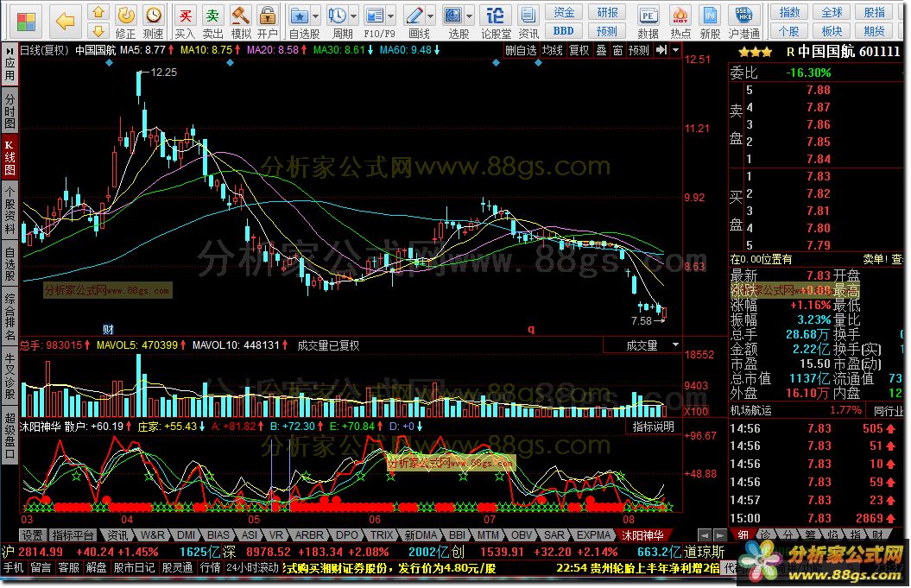Click the 修正 toolbar icon
Viewport: 911px width, 588px height.
click(x=125, y=22)
